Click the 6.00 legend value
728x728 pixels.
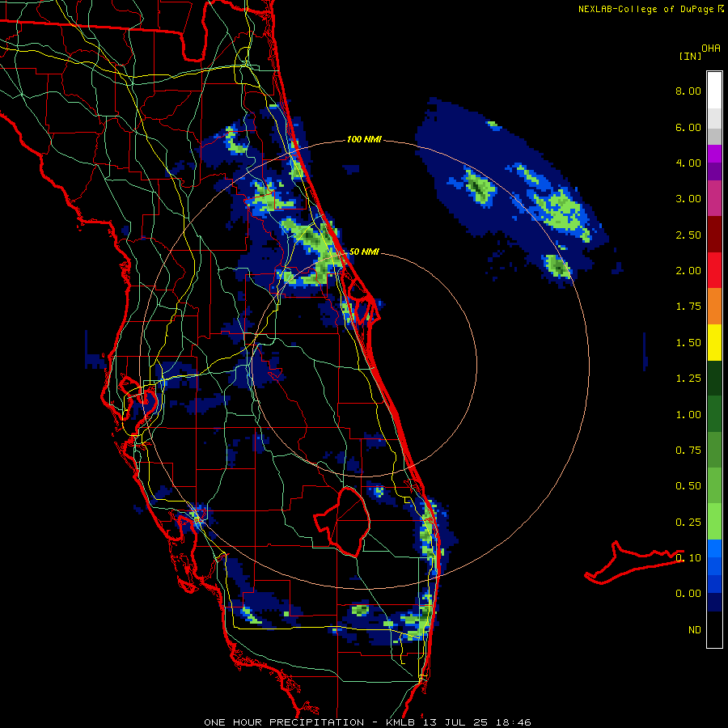[x=688, y=127]
